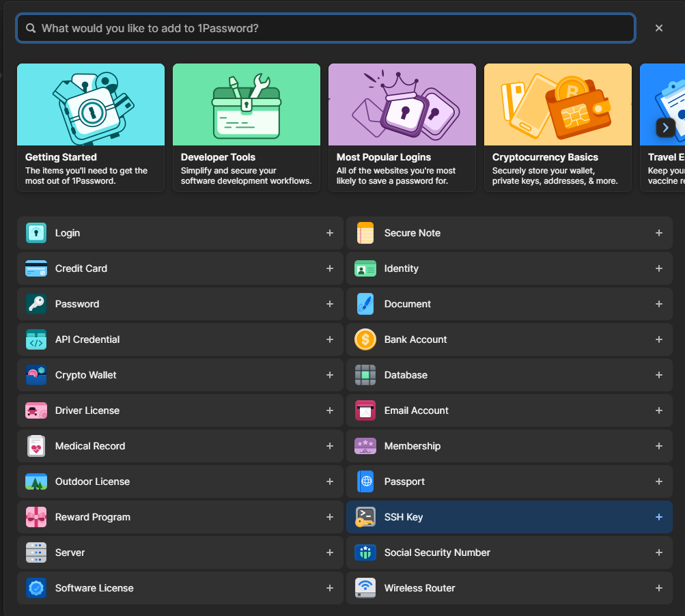Screen dimensions: 685x616
Task: Select the Passport globe icon
Action: pos(365,481)
